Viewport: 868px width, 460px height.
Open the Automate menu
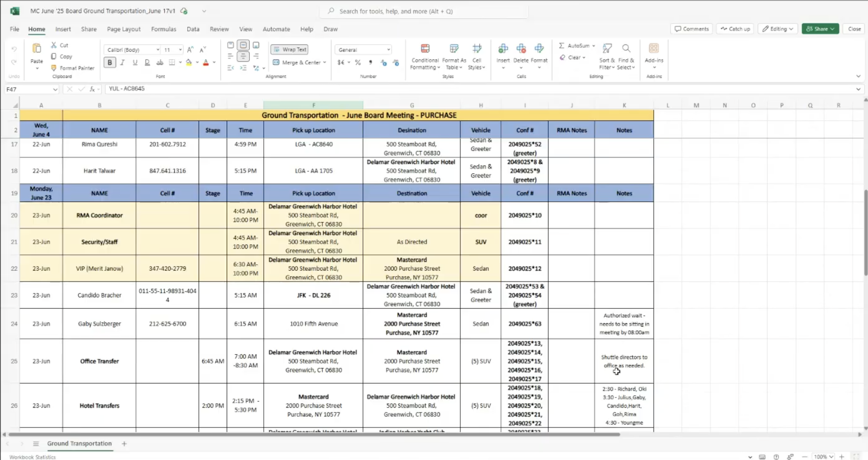pos(276,29)
